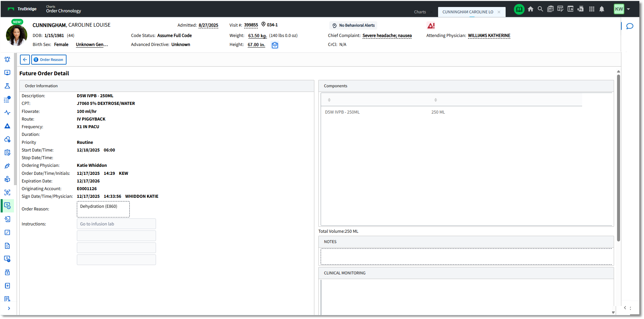This screenshot has width=644, height=319.
Task: Go to the Home screen icon
Action: [x=531, y=9]
